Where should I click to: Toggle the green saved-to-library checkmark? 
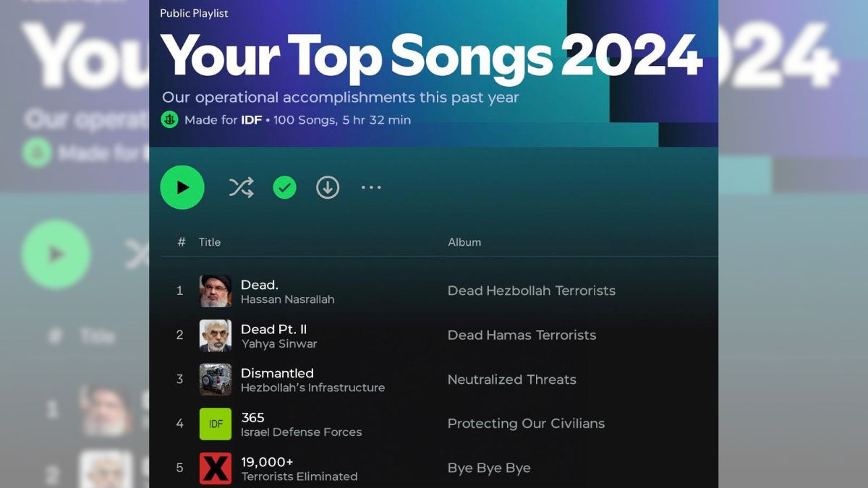[284, 187]
